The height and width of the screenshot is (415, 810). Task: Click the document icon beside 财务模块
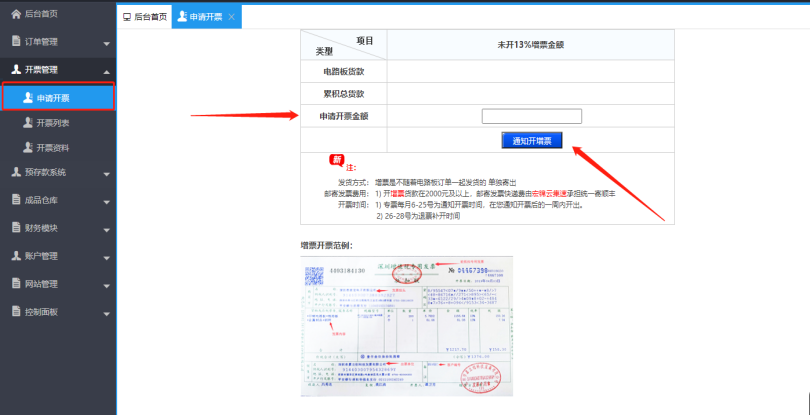click(x=16, y=228)
